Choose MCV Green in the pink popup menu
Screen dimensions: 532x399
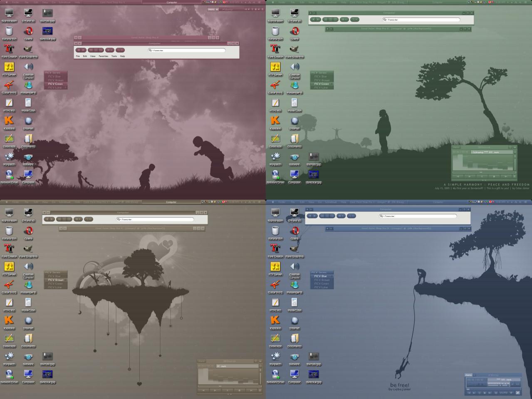[56, 84]
